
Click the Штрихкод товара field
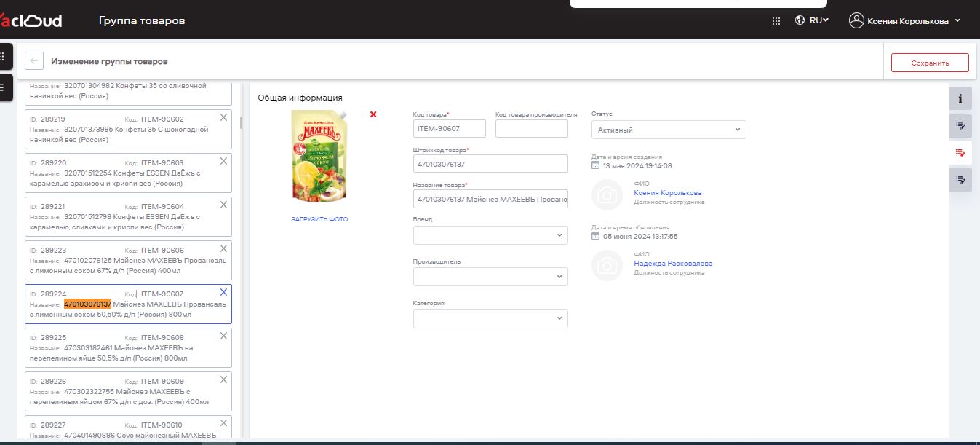(x=490, y=164)
